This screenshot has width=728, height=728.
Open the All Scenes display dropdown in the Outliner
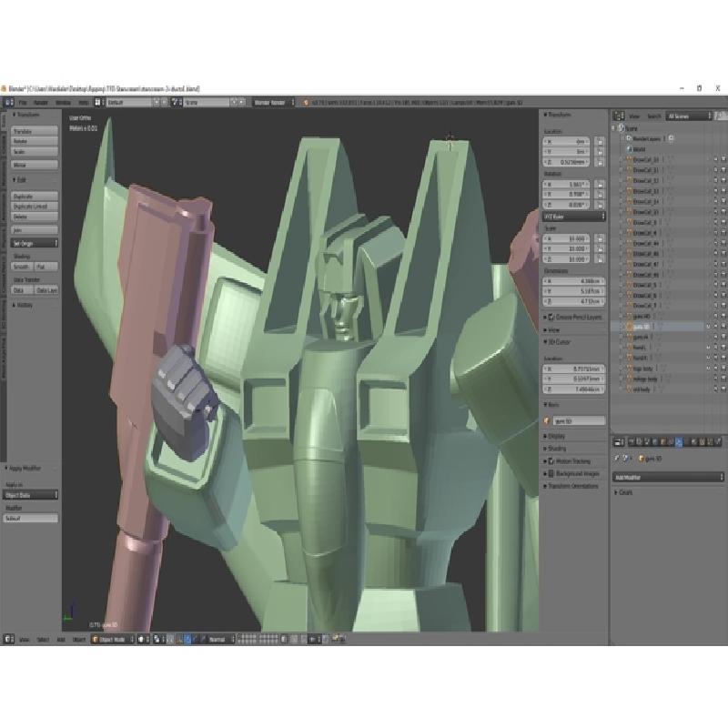tap(689, 116)
